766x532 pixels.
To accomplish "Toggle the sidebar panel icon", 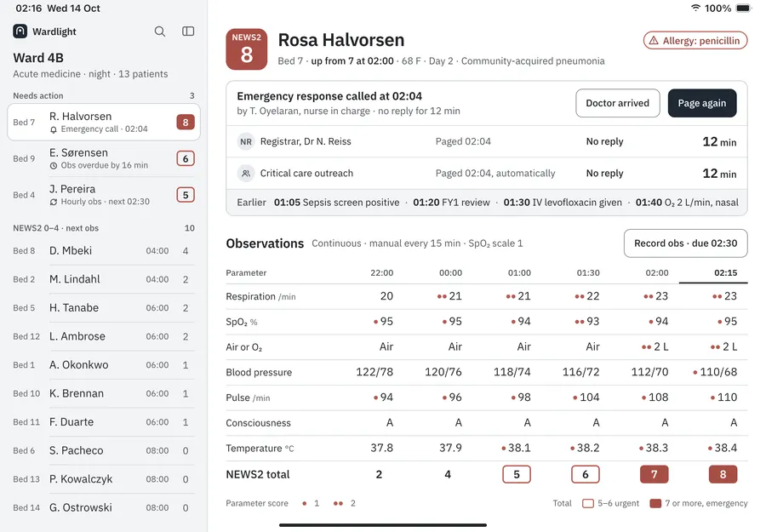I will [x=188, y=31].
